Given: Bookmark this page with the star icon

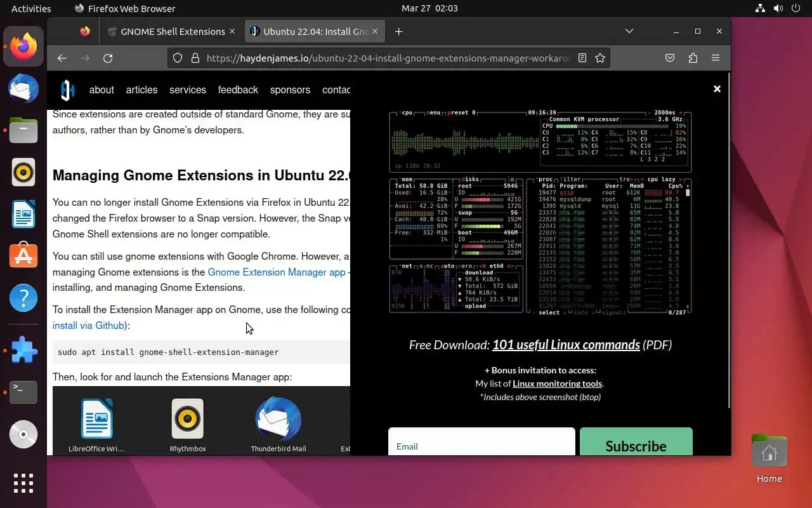Looking at the screenshot, I should point(600,58).
